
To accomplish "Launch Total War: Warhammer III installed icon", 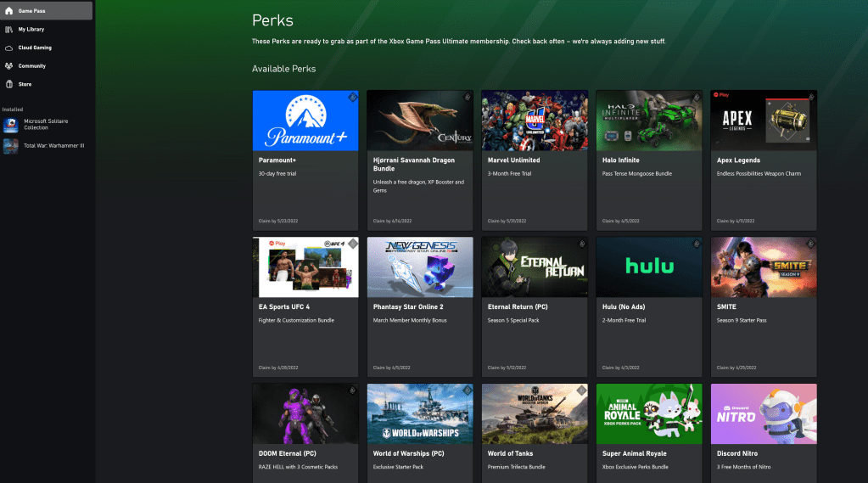I will tap(10, 146).
